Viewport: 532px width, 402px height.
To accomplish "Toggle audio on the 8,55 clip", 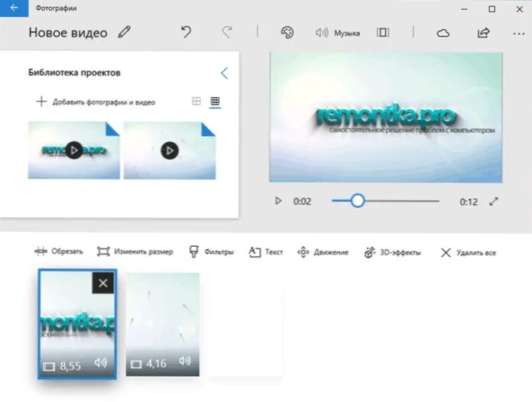I will [x=101, y=363].
